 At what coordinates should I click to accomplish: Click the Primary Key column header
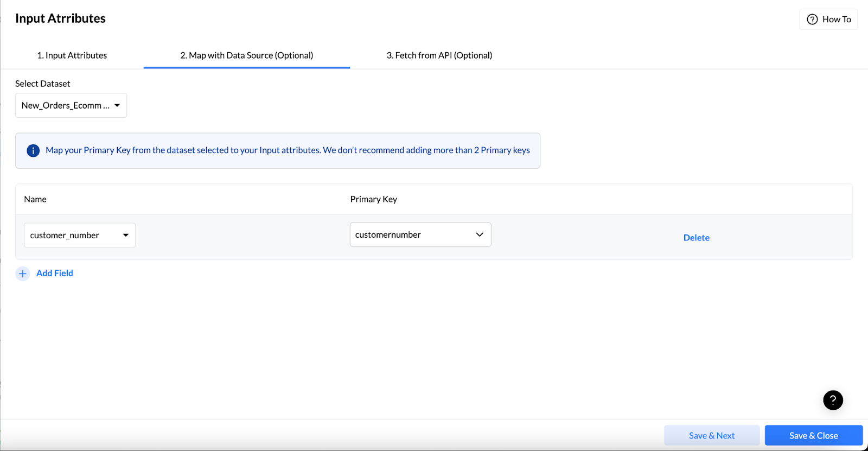click(x=374, y=199)
